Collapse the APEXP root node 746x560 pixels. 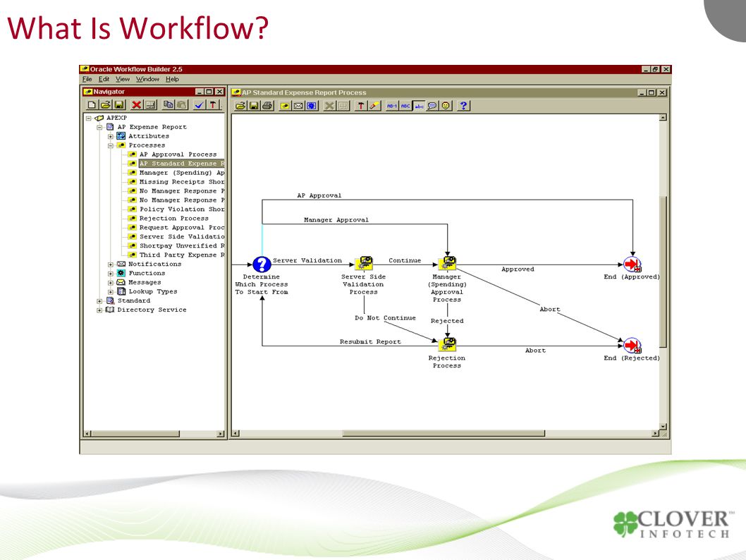pyautogui.click(x=89, y=118)
